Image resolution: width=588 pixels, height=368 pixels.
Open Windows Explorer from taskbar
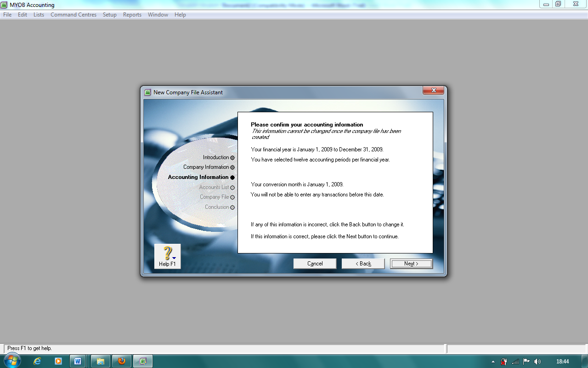pos(101,361)
